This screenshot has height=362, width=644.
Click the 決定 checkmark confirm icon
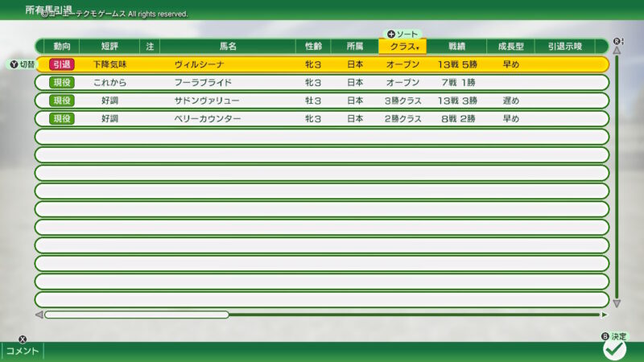(615, 349)
